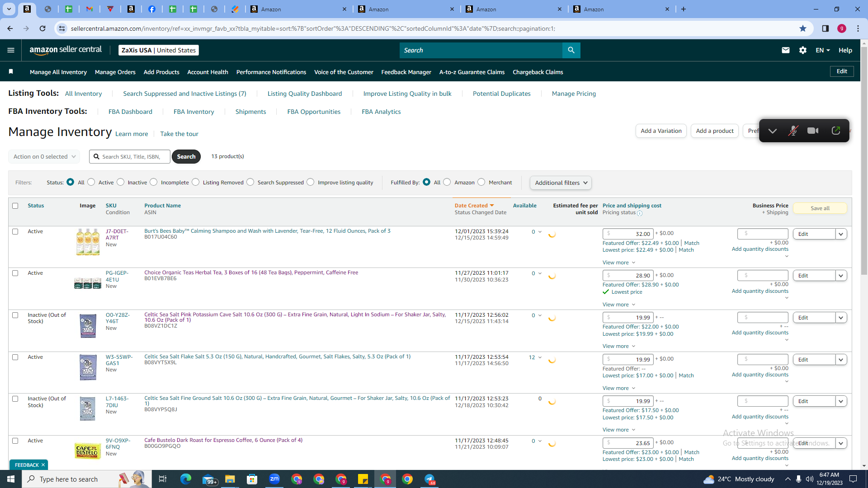Sort by the Date Created column header
Screen dimensions: 868x488
pyautogui.click(x=474, y=206)
